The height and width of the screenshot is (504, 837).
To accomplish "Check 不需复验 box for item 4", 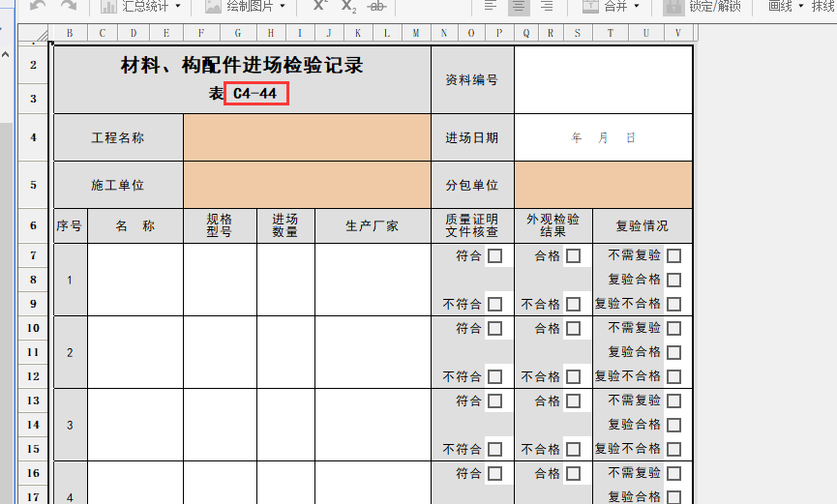I will click(673, 474).
